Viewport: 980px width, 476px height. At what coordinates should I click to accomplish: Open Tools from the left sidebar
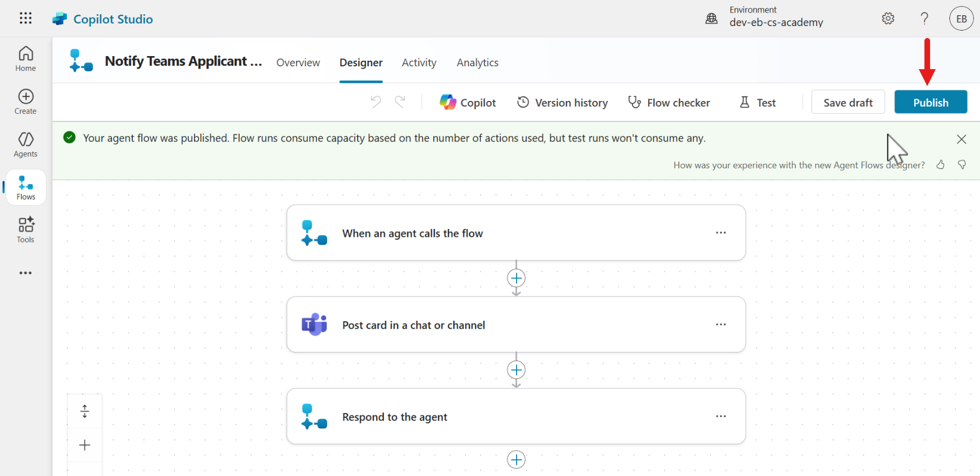coord(26,230)
